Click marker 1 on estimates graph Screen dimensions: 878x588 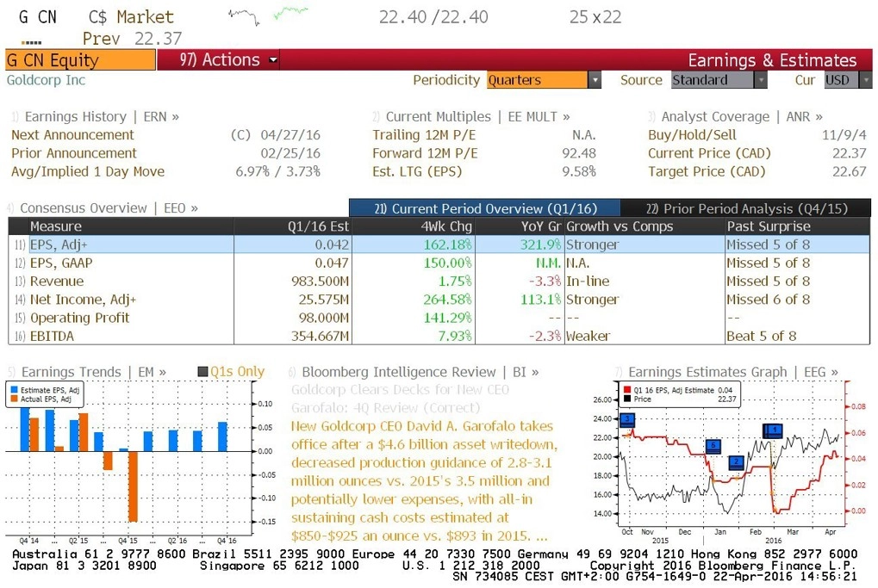[773, 430]
